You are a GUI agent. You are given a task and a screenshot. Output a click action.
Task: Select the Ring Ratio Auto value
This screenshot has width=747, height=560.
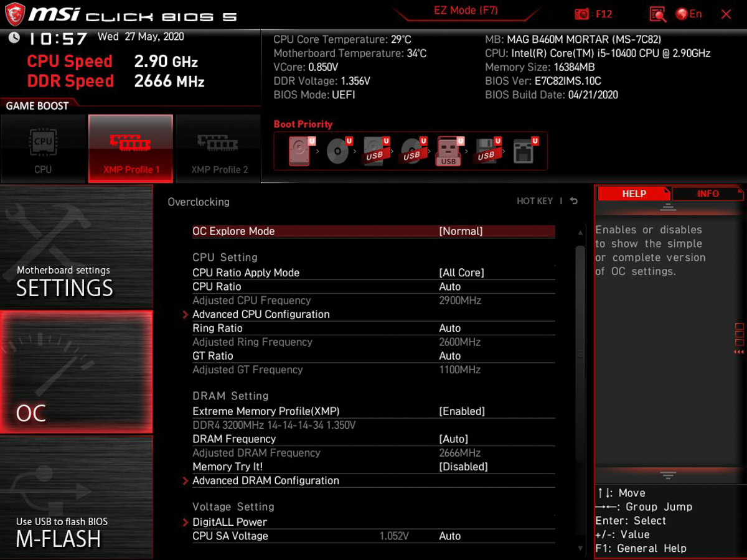pyautogui.click(x=450, y=329)
